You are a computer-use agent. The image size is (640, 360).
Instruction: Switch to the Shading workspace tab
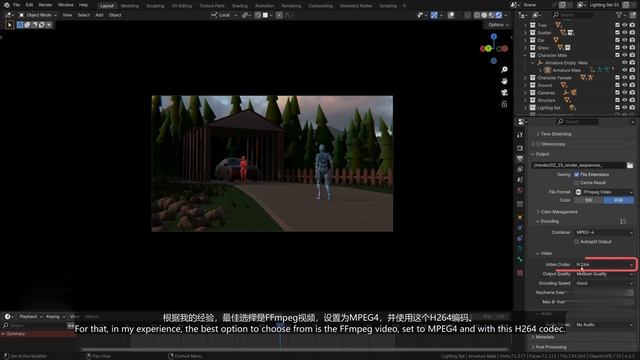click(240, 6)
